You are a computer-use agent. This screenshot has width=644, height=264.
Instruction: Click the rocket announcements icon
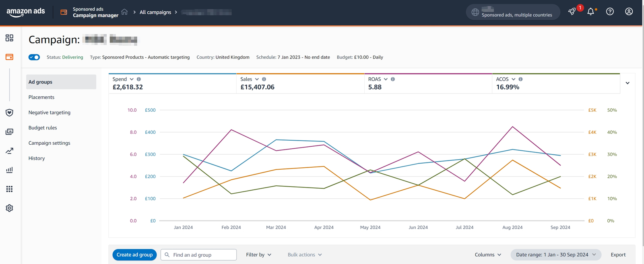(x=572, y=12)
